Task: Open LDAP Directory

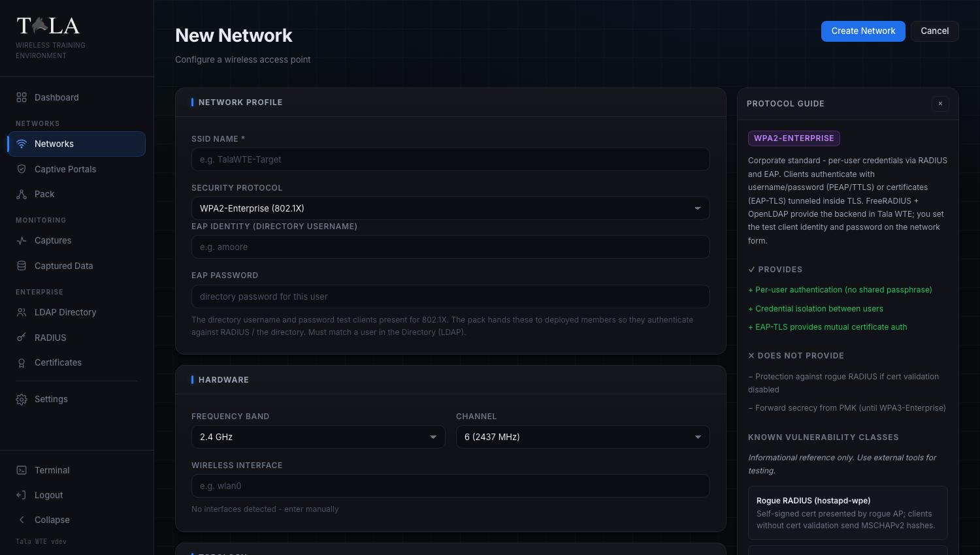Action: [x=76, y=312]
